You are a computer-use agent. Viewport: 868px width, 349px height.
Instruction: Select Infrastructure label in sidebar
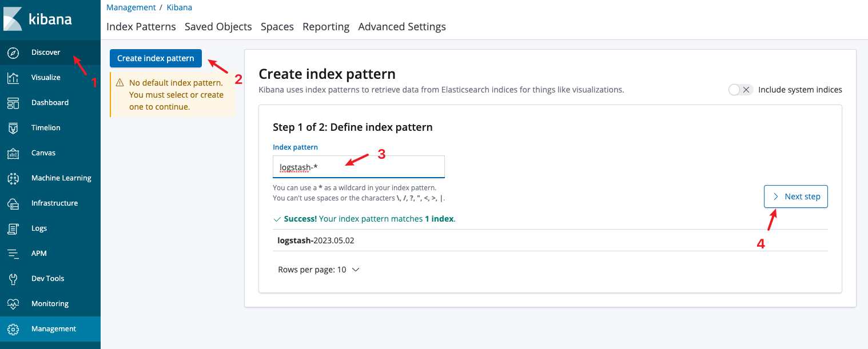pyautogui.click(x=54, y=203)
